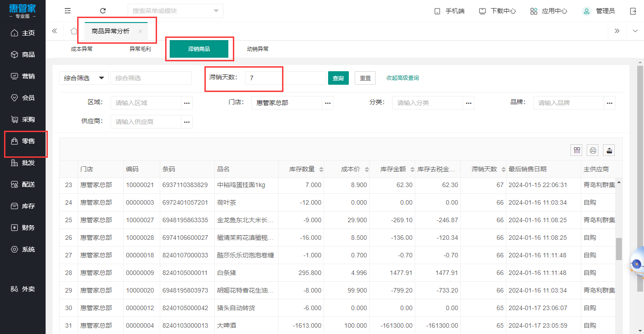The height and width of the screenshot is (334, 644).
Task: Open the 批发 sidebar module
Action: (x=23, y=163)
